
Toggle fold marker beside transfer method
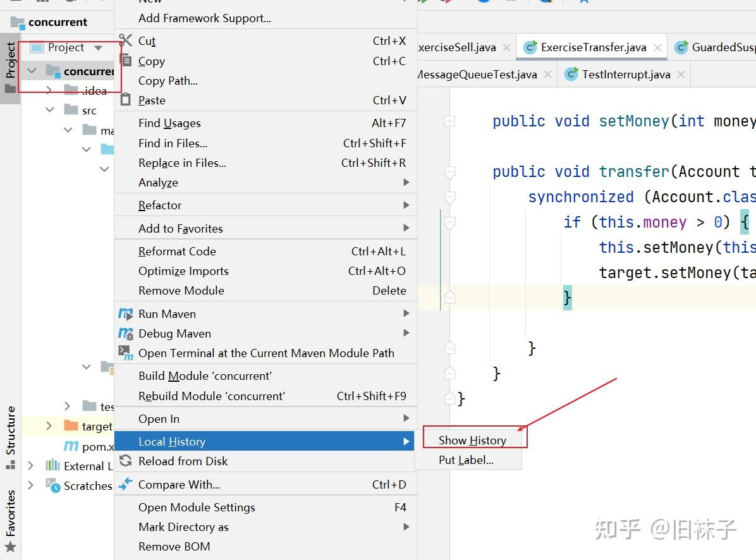coord(449,172)
